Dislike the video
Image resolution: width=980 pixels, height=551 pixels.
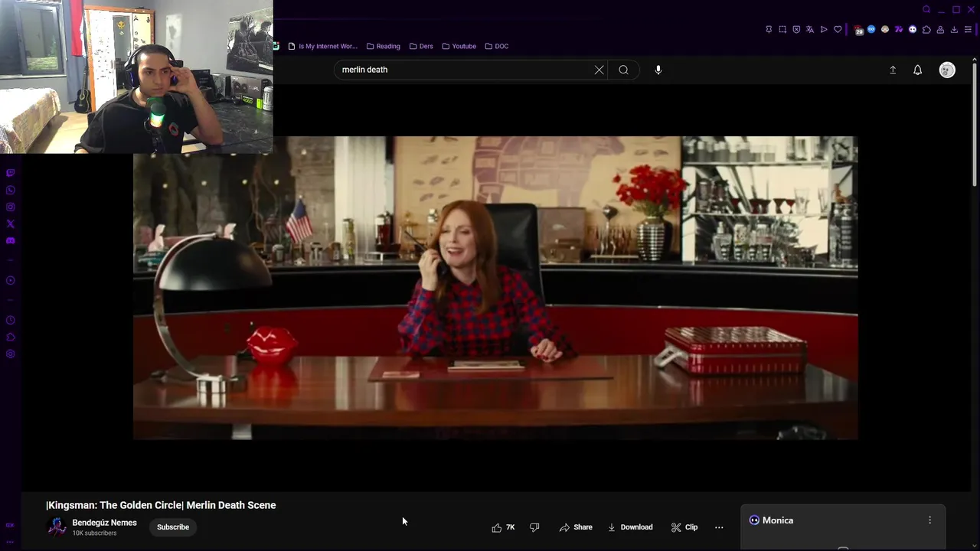click(x=534, y=527)
